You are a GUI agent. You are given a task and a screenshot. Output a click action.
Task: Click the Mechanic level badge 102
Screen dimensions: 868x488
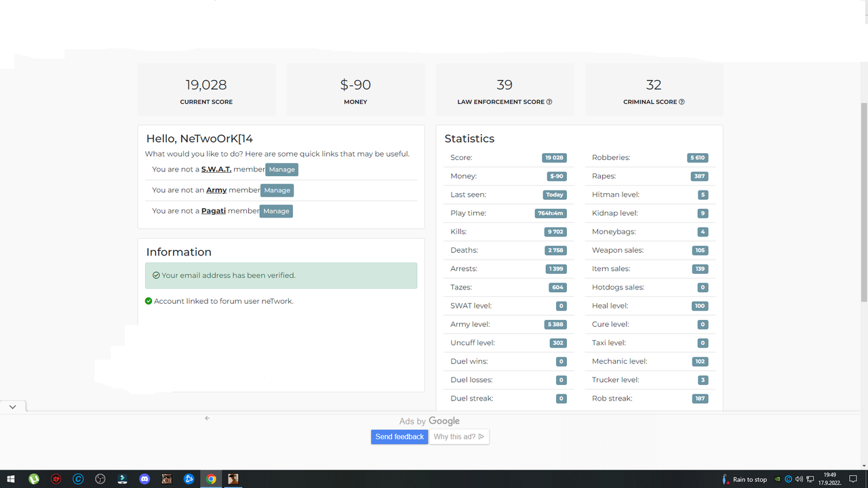click(700, 362)
